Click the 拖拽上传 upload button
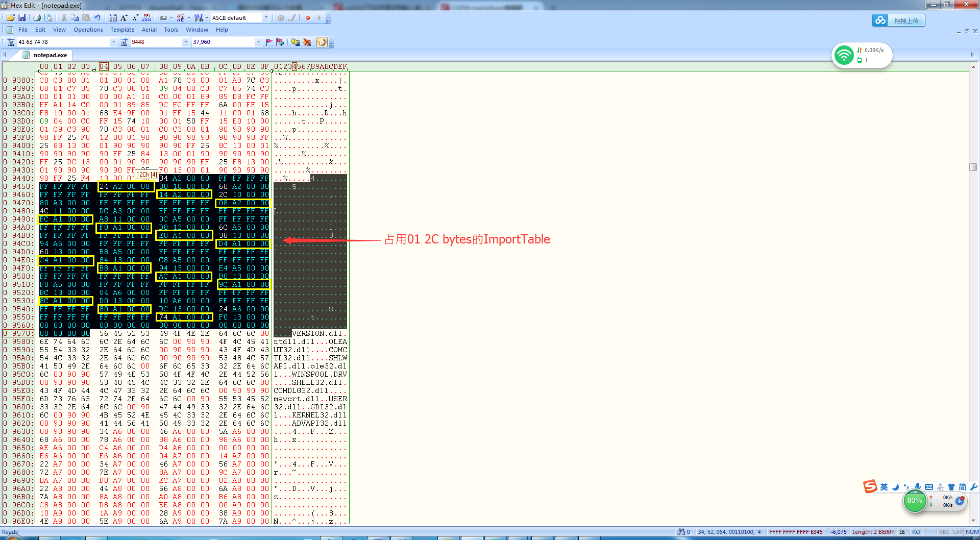This screenshot has width=980, height=540. coord(899,20)
